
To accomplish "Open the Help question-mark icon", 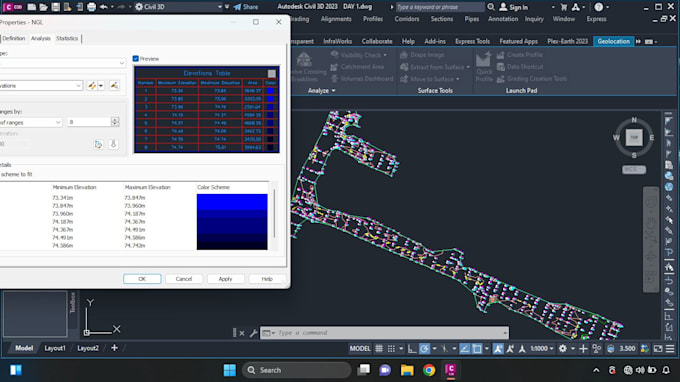I will pyautogui.click(x=598, y=7).
